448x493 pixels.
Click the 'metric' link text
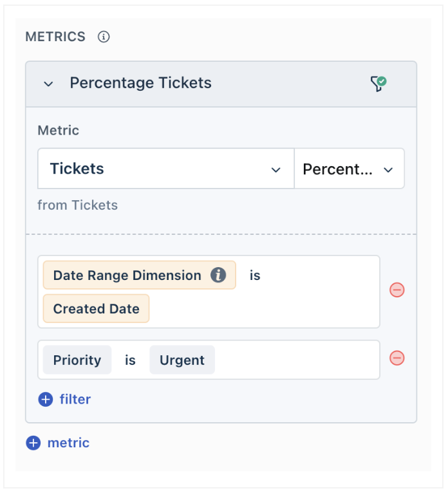(x=68, y=443)
